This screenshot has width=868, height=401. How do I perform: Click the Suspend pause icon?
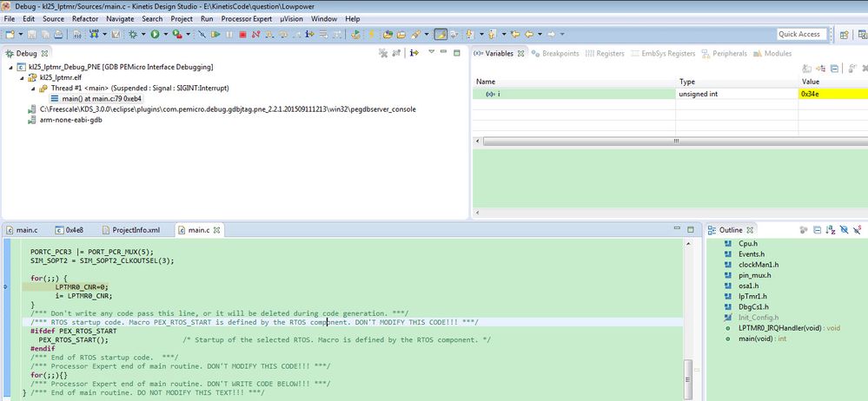[x=229, y=35]
